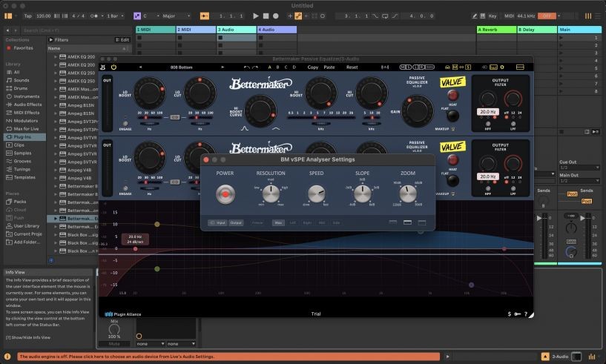This screenshot has height=364, width=606.
Task: Click the plugin power bypass icon
Action: (113, 67)
